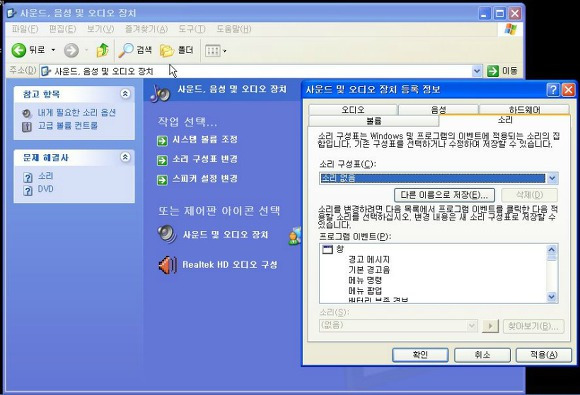Screen dimensions: 580x395
Task: Click the Forward arrow icon
Action: [71, 50]
